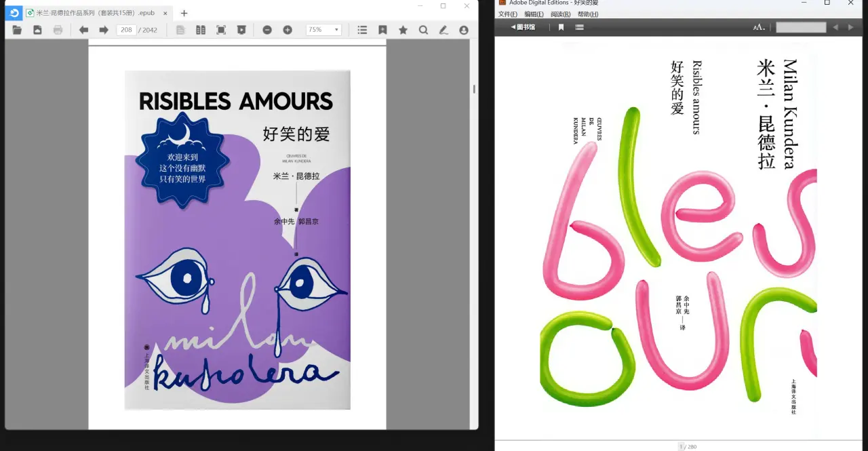Click previous search result arrow in Digital Editions
Viewport: 868px width, 451px height.
pyautogui.click(x=835, y=27)
